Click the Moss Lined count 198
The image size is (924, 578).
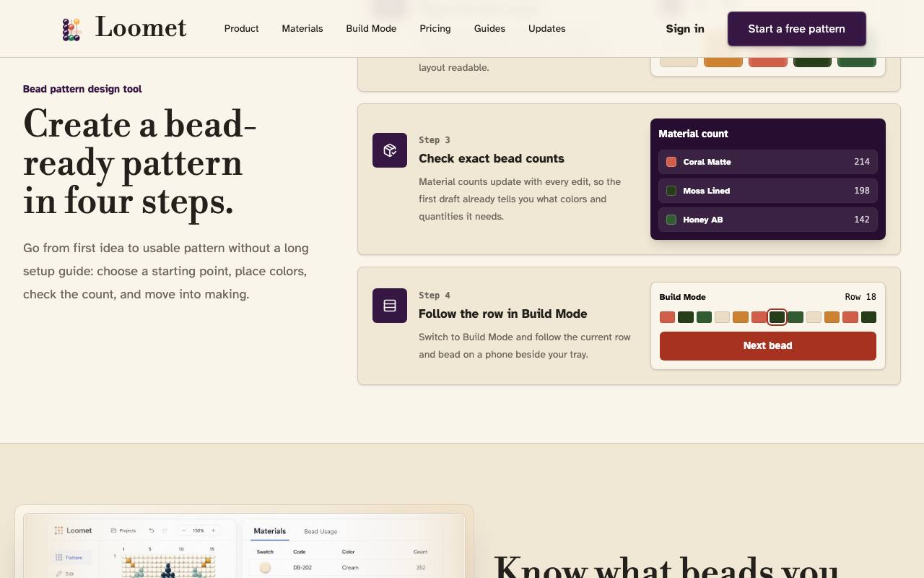(862, 191)
